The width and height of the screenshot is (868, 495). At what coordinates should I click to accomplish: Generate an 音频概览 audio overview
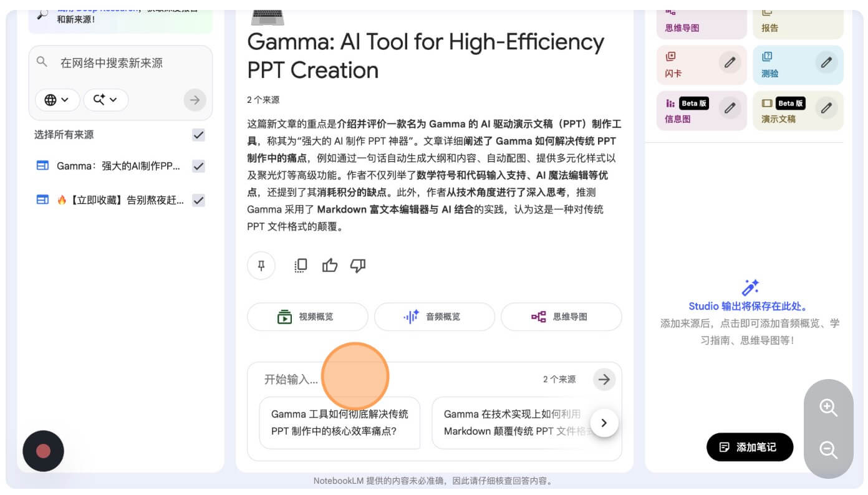coord(434,317)
